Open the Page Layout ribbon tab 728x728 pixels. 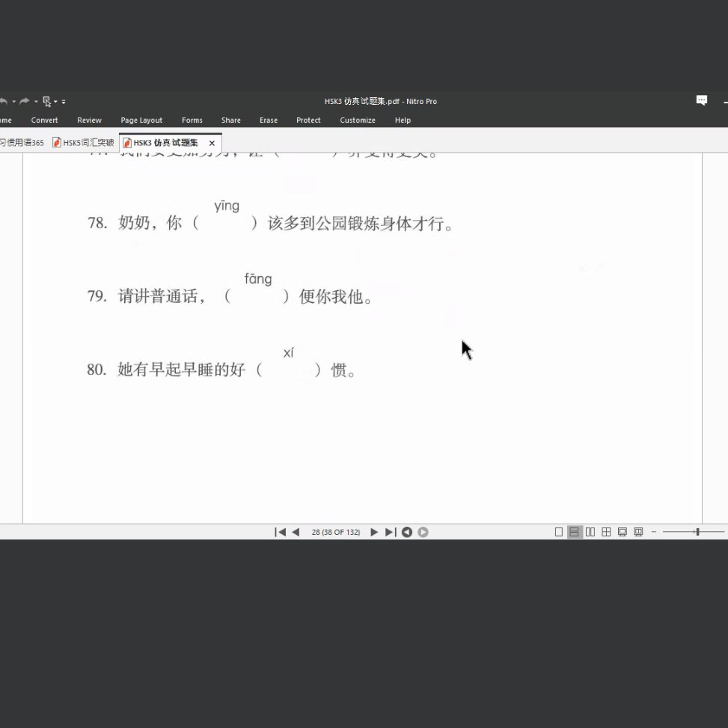point(141,120)
